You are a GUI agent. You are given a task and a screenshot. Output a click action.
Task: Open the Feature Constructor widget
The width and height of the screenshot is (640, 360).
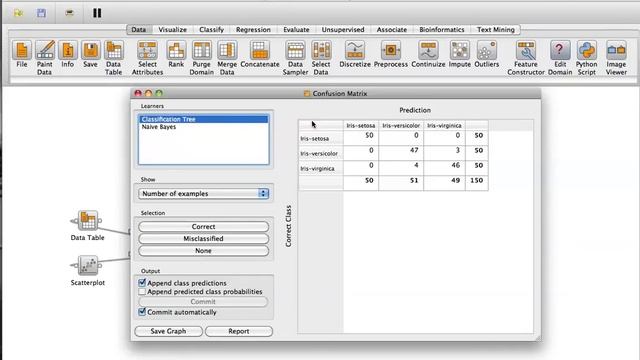point(526,50)
